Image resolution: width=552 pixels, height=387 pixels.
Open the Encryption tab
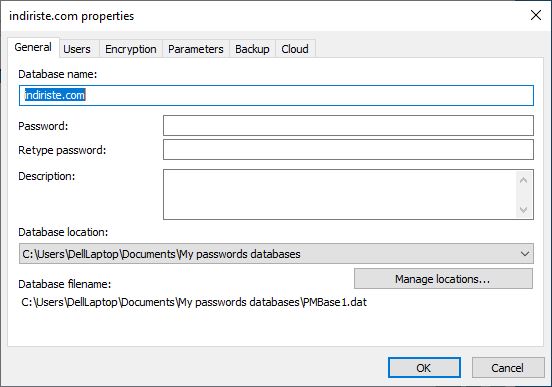tap(131, 49)
